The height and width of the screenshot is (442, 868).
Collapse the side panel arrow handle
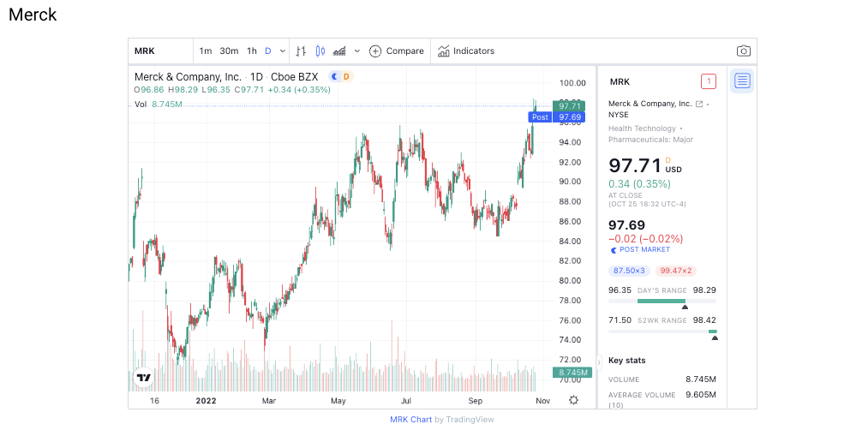(x=599, y=362)
